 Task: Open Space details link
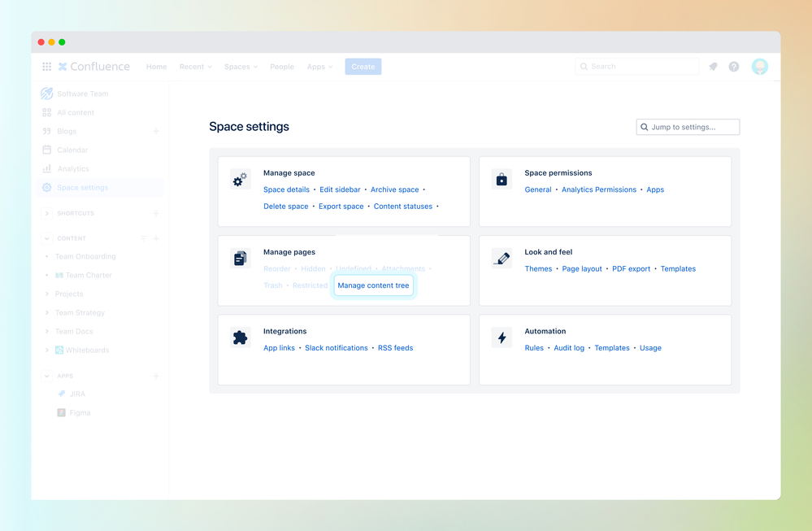click(x=286, y=189)
